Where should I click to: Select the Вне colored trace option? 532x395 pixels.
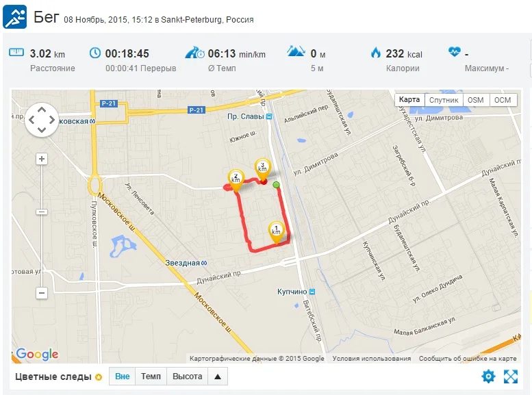click(122, 377)
